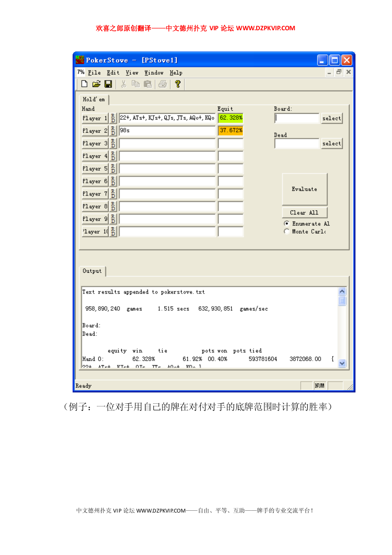Screen dimensions: 392x555
Task: Click the R/D toggle next to Player 10
Action: click(x=113, y=232)
